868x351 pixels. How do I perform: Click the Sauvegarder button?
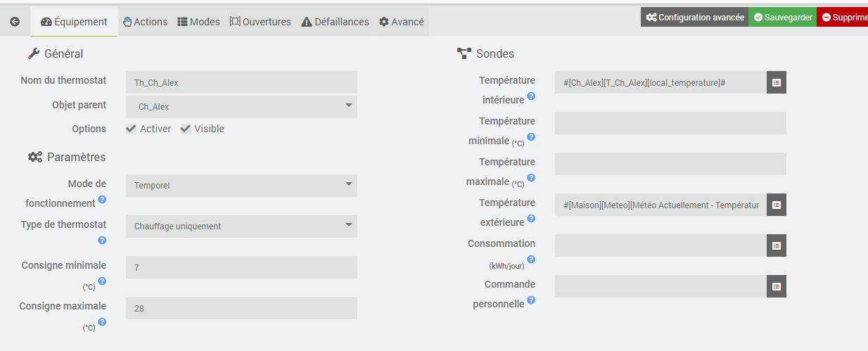(782, 18)
